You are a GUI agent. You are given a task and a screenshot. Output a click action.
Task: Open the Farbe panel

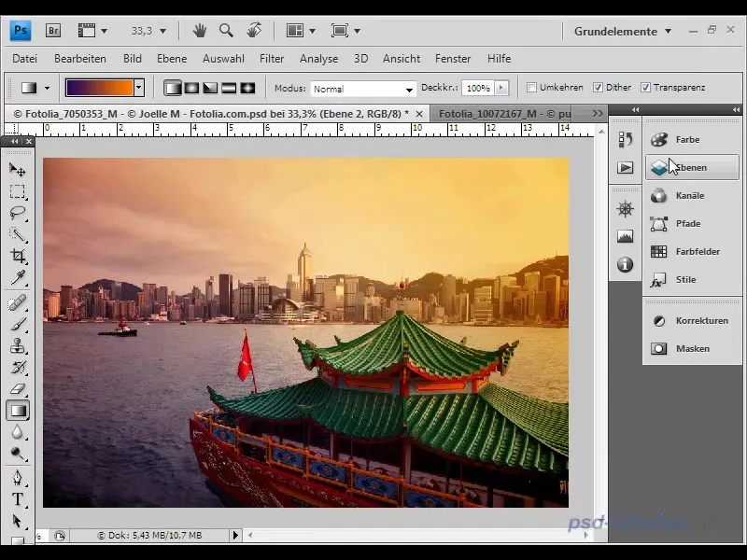[692, 139]
